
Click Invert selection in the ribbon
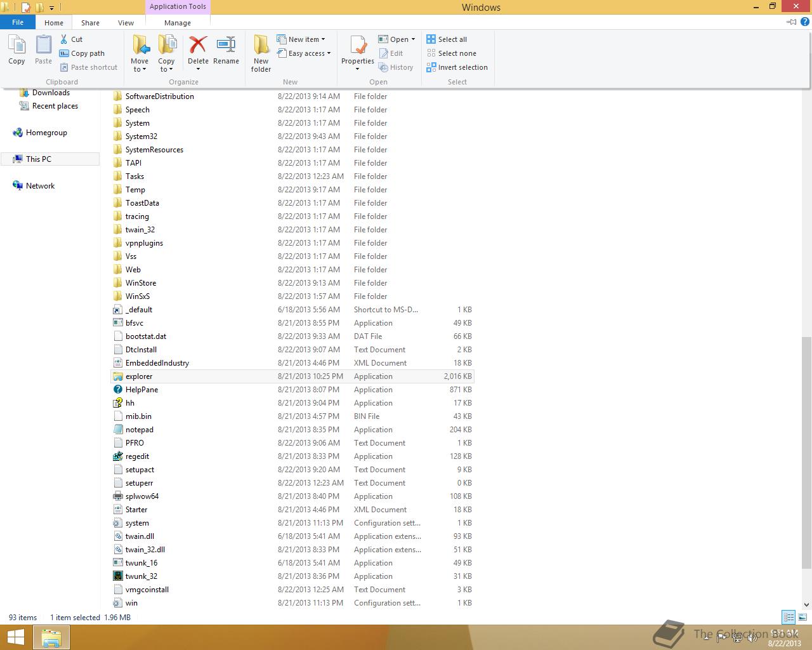[457, 67]
